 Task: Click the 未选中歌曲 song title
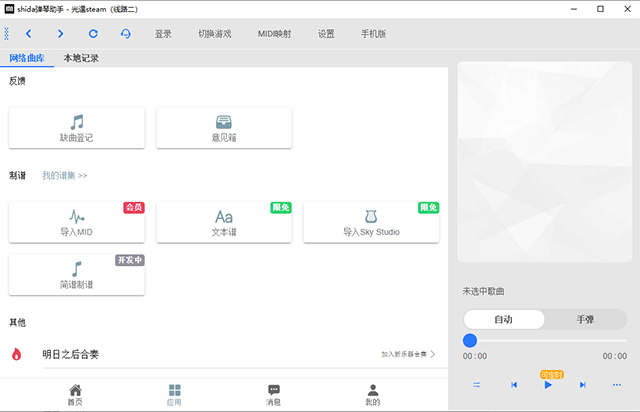483,291
